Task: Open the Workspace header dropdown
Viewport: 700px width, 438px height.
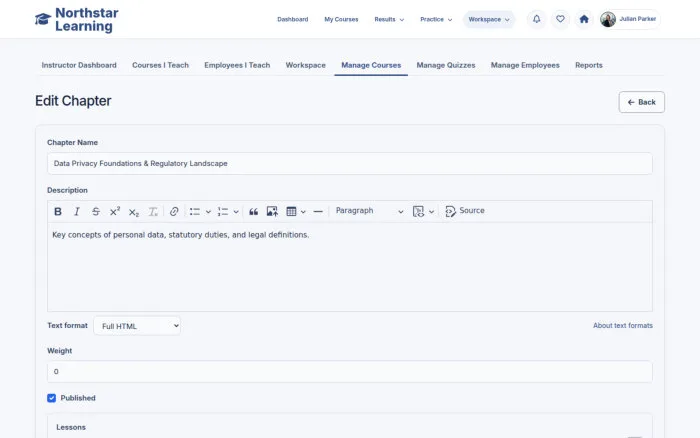Action: [489, 20]
